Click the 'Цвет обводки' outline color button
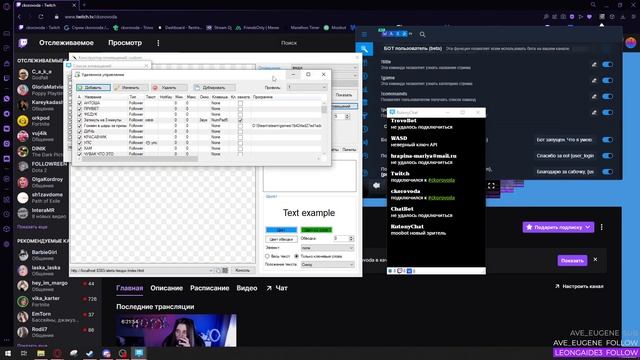The height and width of the screenshot is (360, 640). coord(281,239)
